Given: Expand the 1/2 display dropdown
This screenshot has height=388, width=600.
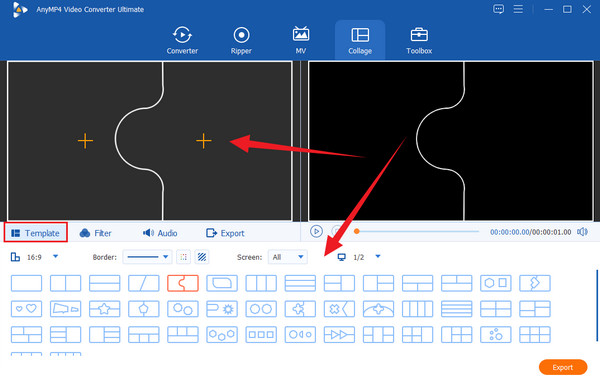Looking at the screenshot, I should pos(378,256).
